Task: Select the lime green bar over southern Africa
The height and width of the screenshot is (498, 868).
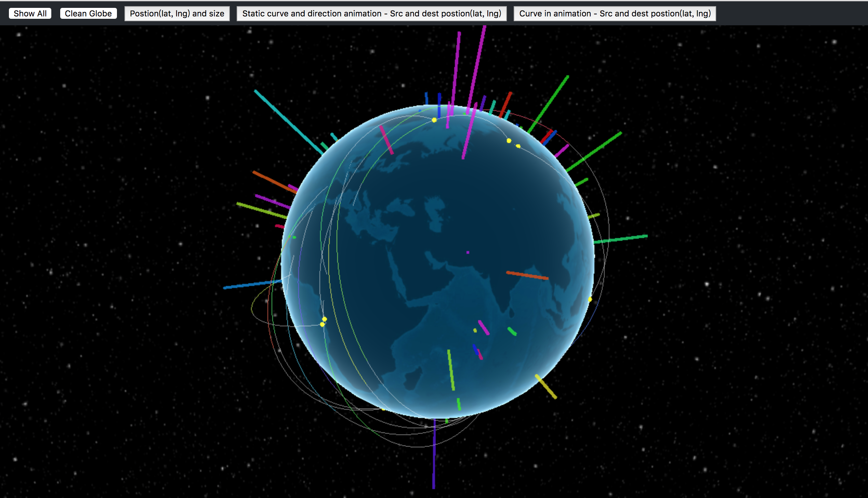Action: [x=451, y=370]
